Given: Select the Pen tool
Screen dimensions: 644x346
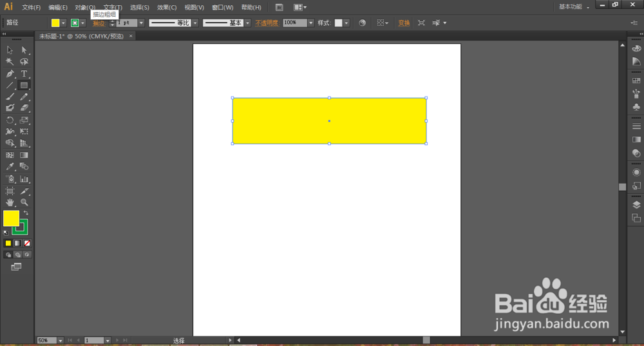Looking at the screenshot, I should [10, 73].
